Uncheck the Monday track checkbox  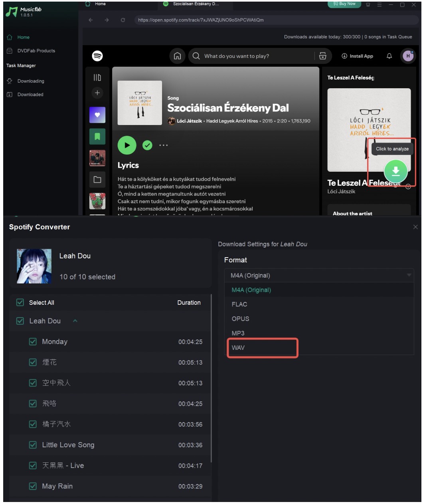pos(33,342)
